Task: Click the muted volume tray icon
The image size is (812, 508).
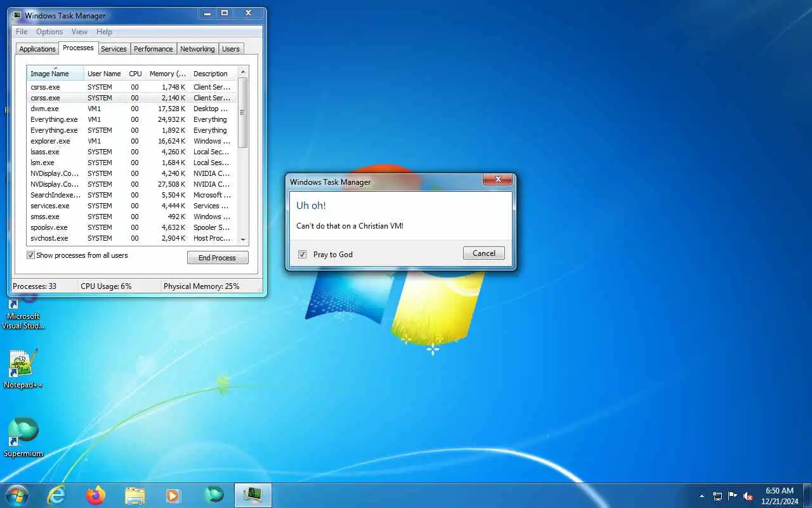Action: (749, 496)
